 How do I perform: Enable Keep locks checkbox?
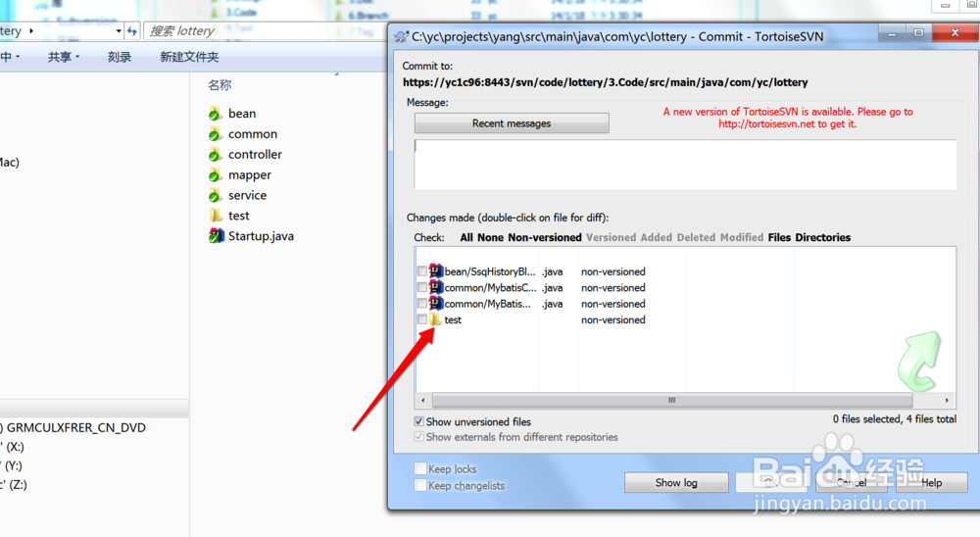click(x=420, y=468)
